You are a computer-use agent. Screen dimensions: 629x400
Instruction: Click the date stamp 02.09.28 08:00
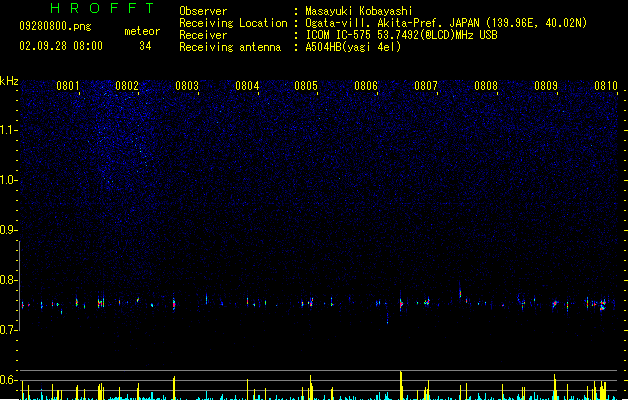(x=61, y=46)
